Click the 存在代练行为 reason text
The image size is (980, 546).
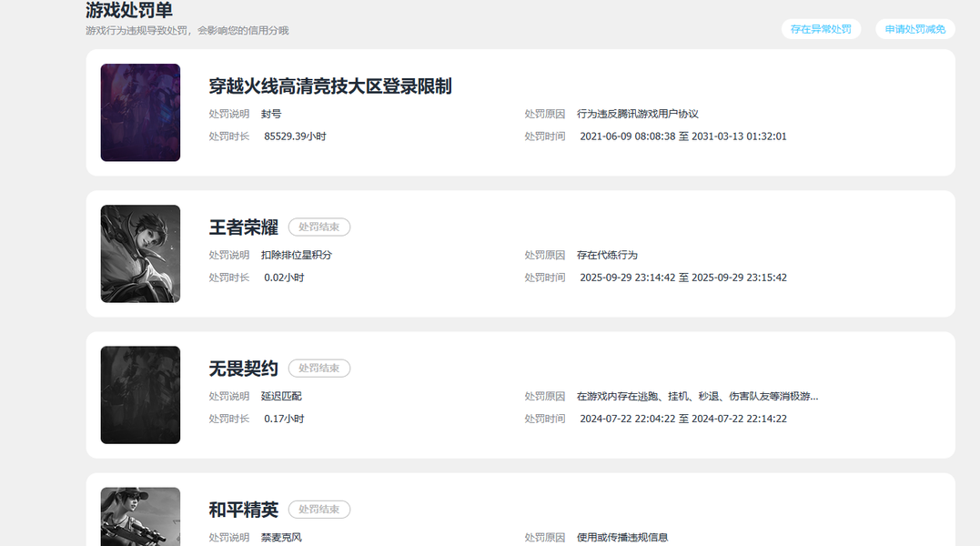607,255
